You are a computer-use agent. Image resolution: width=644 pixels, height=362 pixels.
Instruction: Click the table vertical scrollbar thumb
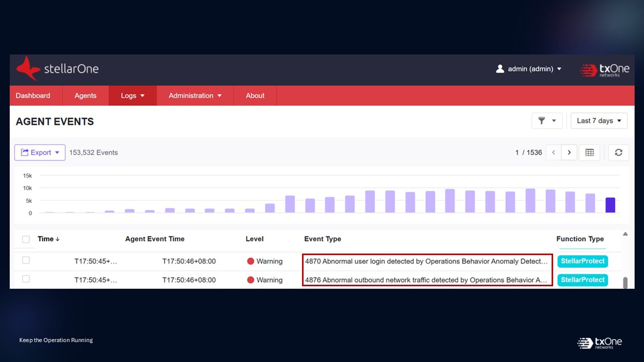(625, 283)
